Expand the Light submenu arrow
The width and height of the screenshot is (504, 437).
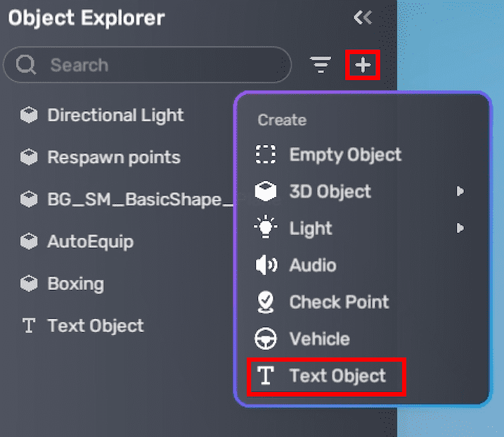click(x=460, y=228)
